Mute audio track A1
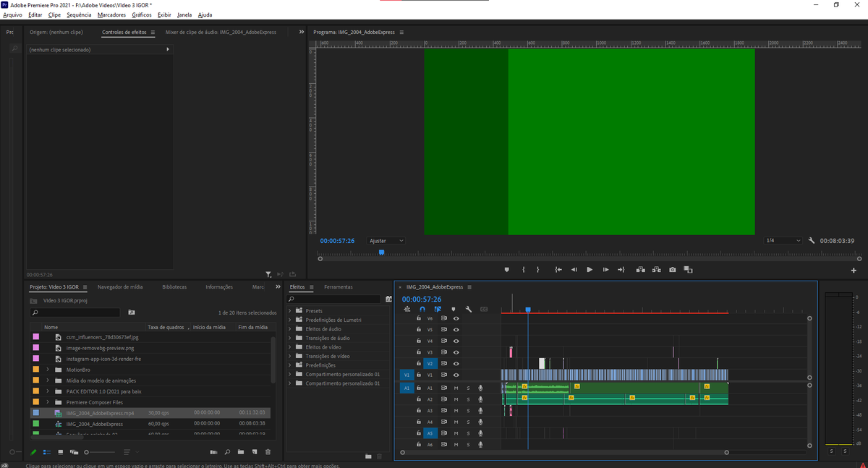 456,388
